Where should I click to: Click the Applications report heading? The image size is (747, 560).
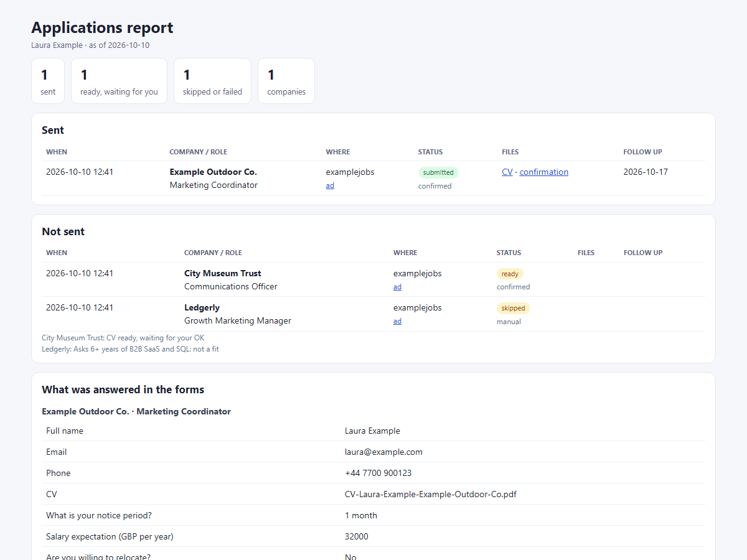pos(102,28)
